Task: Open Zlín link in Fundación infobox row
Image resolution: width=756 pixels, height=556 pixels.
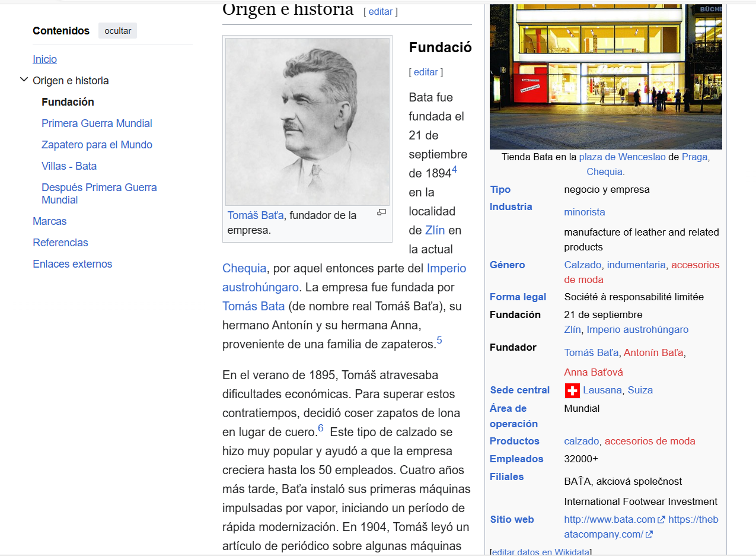Action: tap(573, 330)
